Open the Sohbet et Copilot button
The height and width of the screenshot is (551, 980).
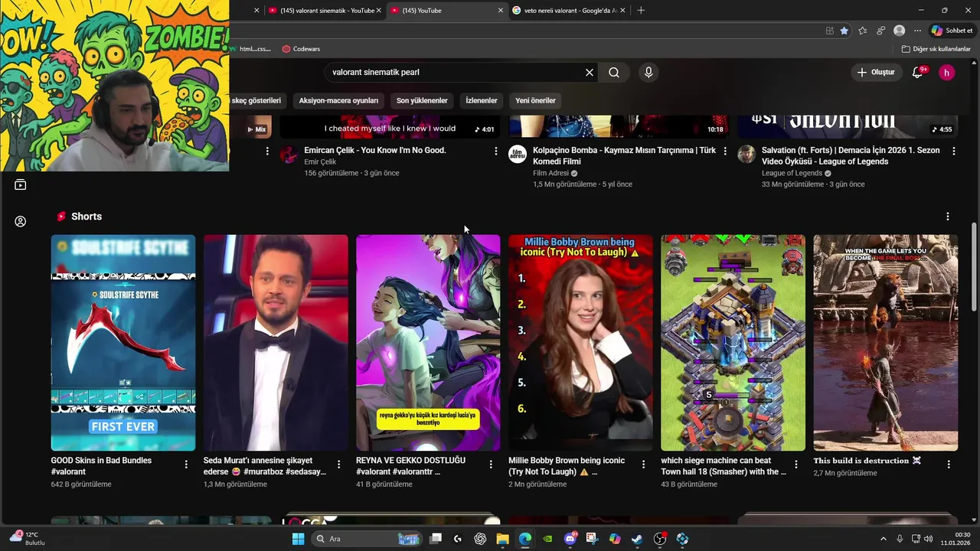952,31
